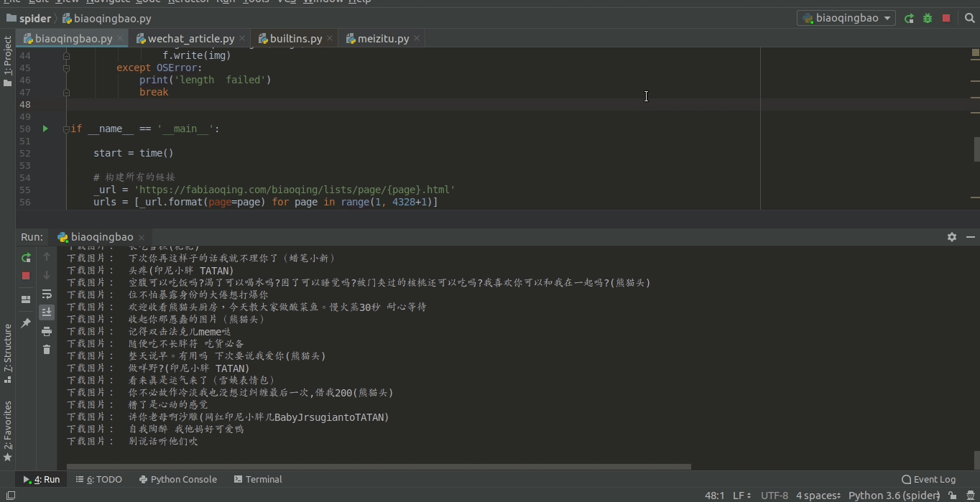Viewport: 980px width, 502px height.
Task: Run main block via gutter green arrow
Action: pyautogui.click(x=45, y=129)
